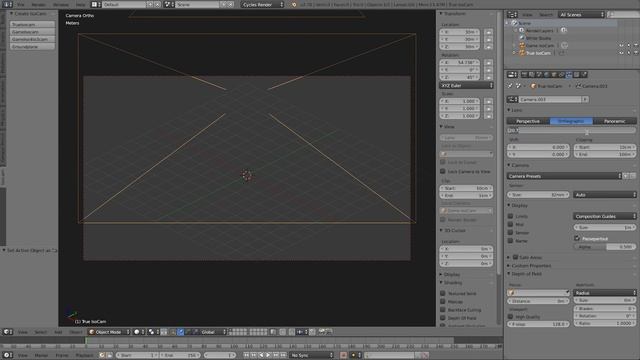Toggle the Mist display checkbox
This screenshot has height=360, width=640.
tap(510, 224)
